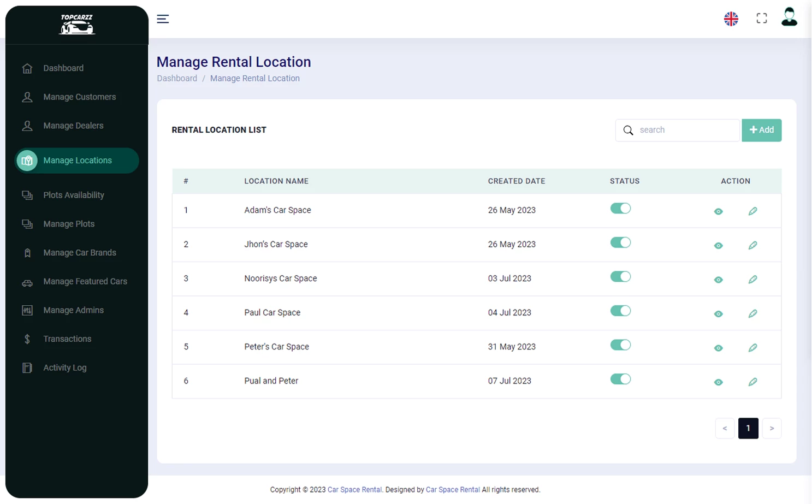Select the Manage Car Brands icon
812x504 pixels.
[x=27, y=252]
